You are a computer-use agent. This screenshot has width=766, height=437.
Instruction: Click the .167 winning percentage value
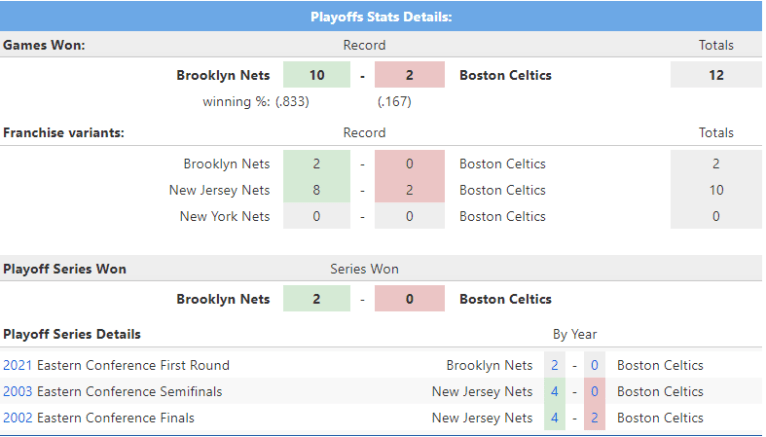pos(394,101)
